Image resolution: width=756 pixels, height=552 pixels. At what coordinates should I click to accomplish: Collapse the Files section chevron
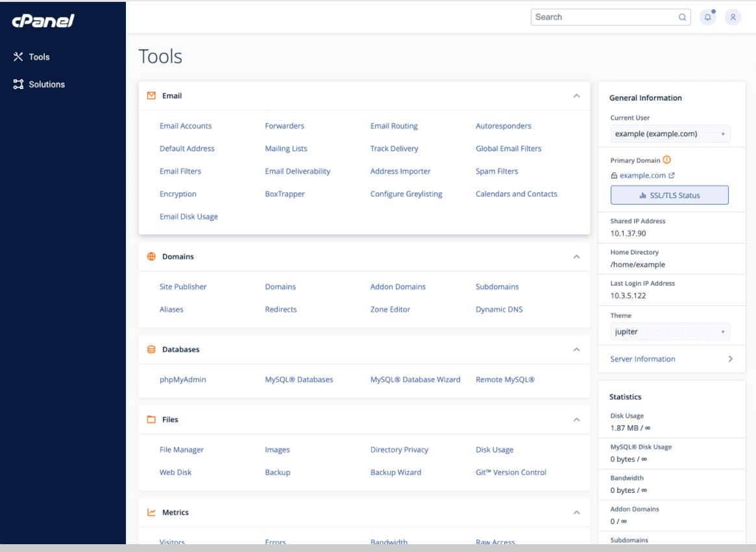[577, 420]
